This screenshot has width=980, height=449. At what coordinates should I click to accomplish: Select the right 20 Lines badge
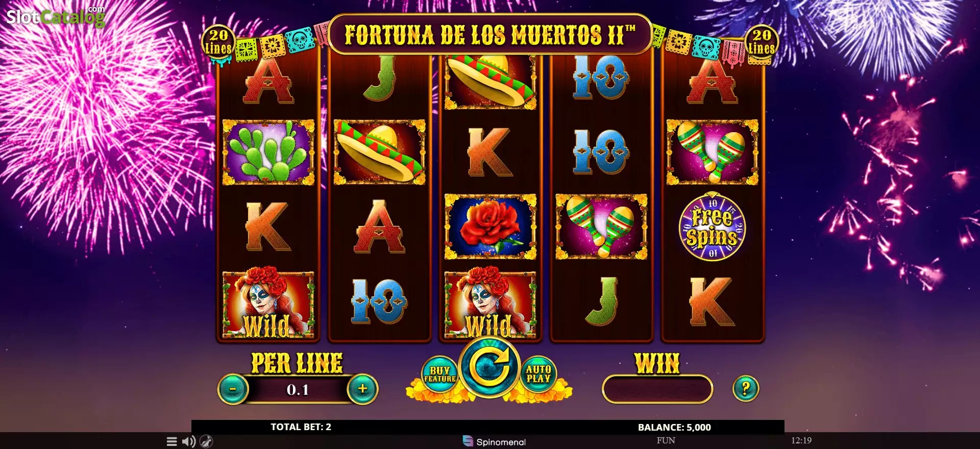(x=762, y=42)
